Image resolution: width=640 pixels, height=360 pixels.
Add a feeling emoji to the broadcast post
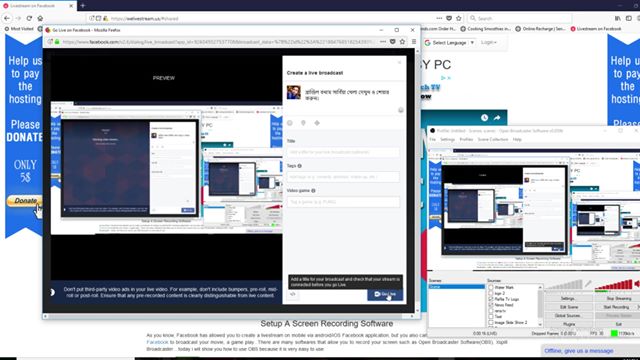tap(290, 123)
